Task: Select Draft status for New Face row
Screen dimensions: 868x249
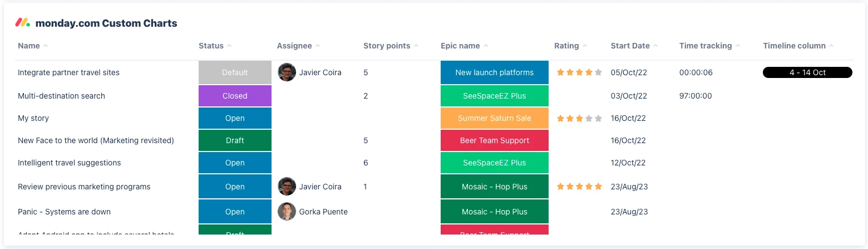Action: coord(235,140)
